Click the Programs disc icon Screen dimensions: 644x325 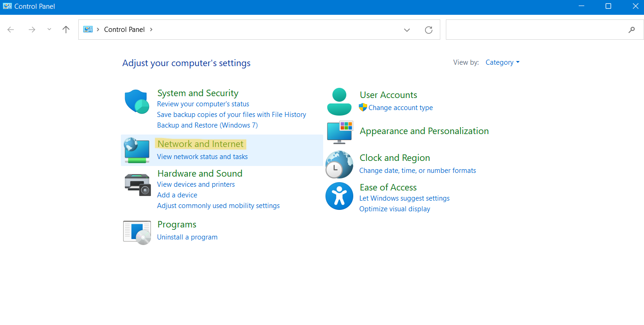[x=137, y=232]
